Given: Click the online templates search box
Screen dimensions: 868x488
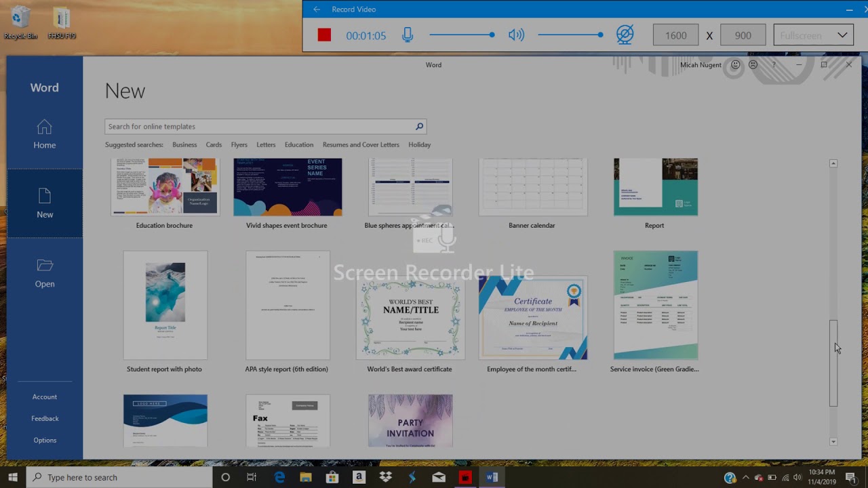Looking at the screenshot, I should pos(258,127).
